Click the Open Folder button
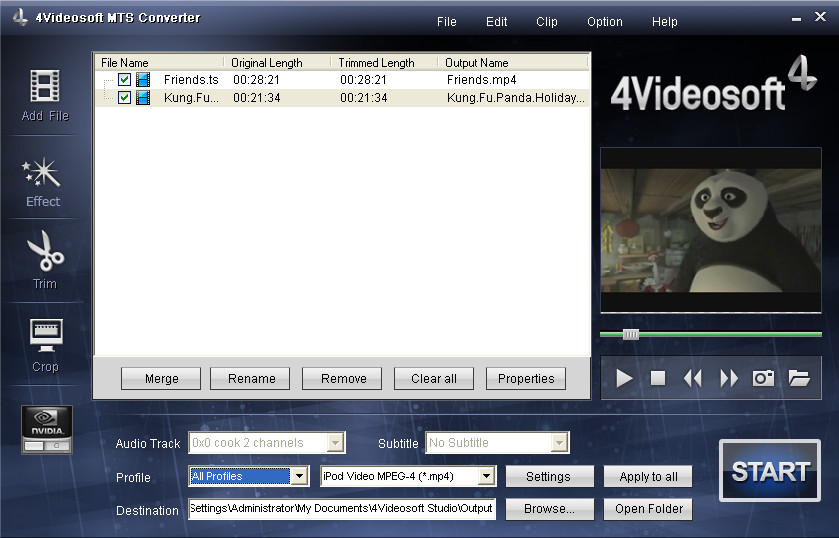This screenshot has width=839, height=538. (x=648, y=509)
